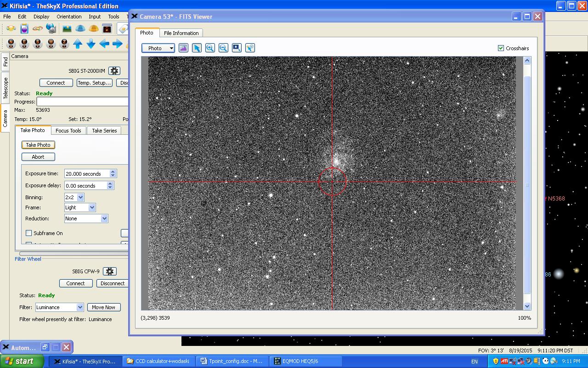Click scroll down arrow in FITS Viewer
Screen dimensions: 588x368
pyautogui.click(x=527, y=306)
